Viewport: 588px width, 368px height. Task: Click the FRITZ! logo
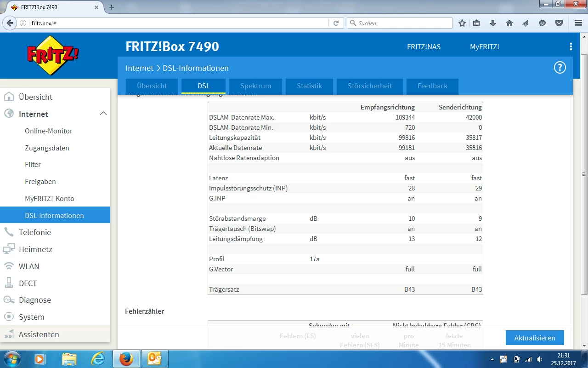[x=53, y=56]
